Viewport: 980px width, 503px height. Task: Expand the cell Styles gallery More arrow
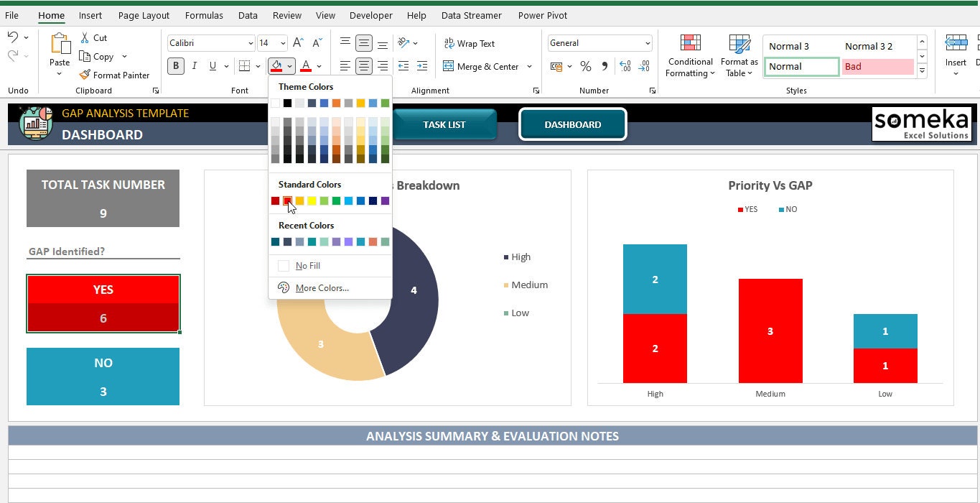click(922, 70)
